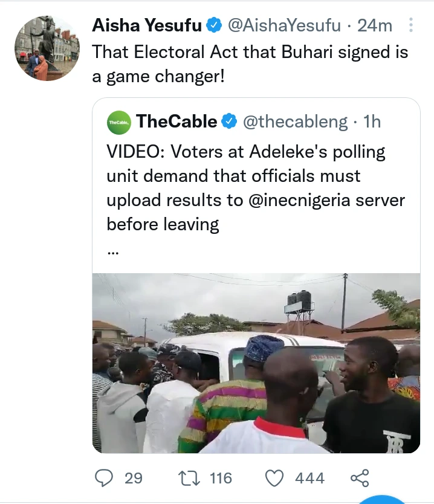This screenshot has width=434, height=504.
Task: Open the Aisha Yesufu display name
Action: (x=147, y=25)
